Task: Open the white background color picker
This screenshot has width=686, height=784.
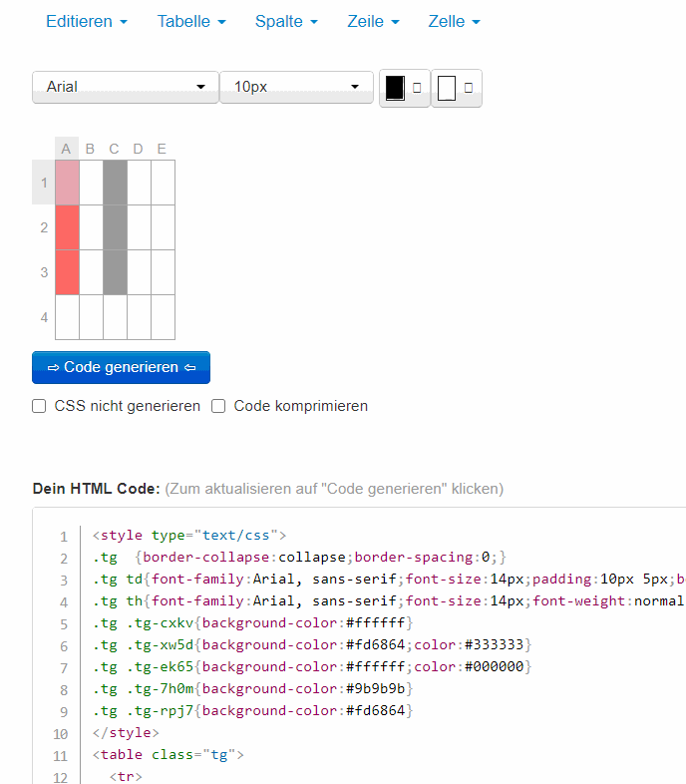Action: pos(456,88)
